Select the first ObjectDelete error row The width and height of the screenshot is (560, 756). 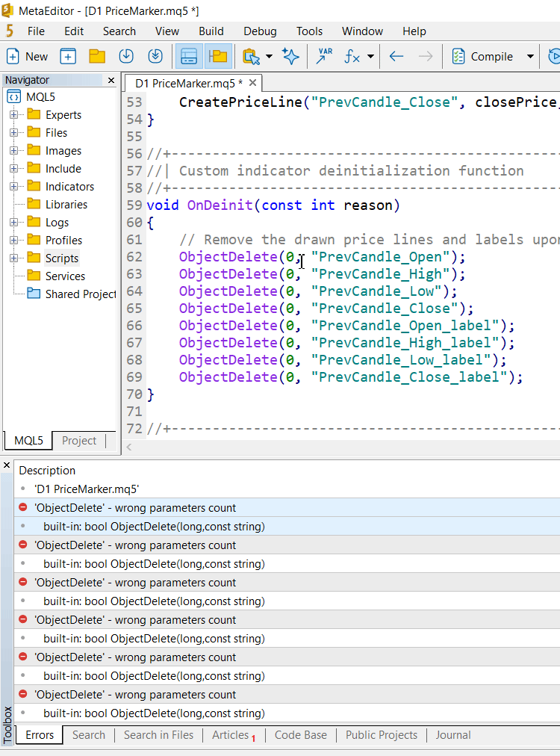coord(287,508)
